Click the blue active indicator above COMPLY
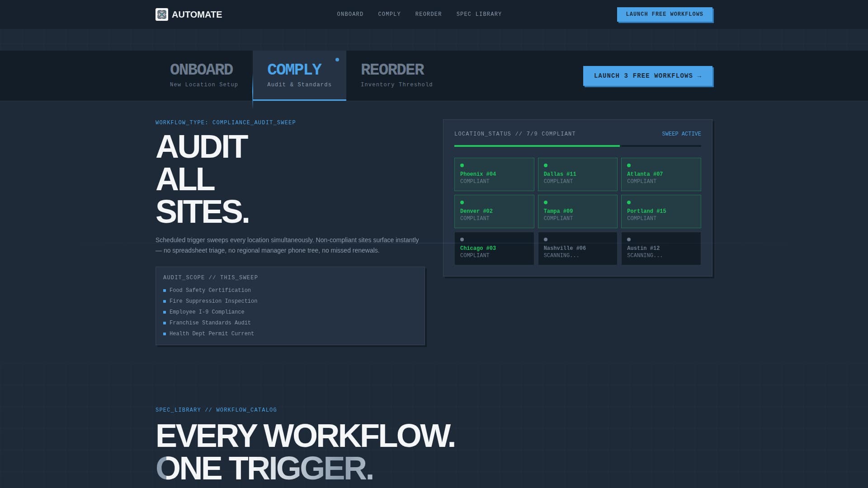Viewport: 868px width, 488px height. click(337, 59)
